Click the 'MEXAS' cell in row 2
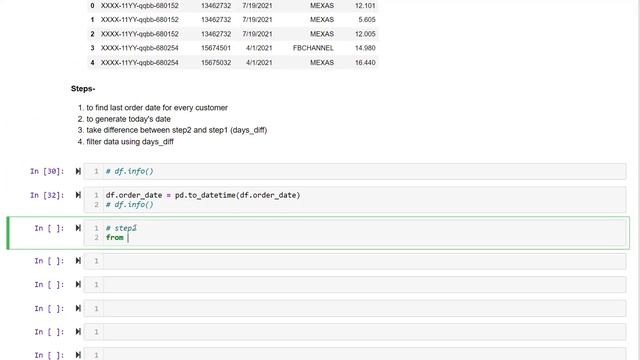 click(322, 34)
